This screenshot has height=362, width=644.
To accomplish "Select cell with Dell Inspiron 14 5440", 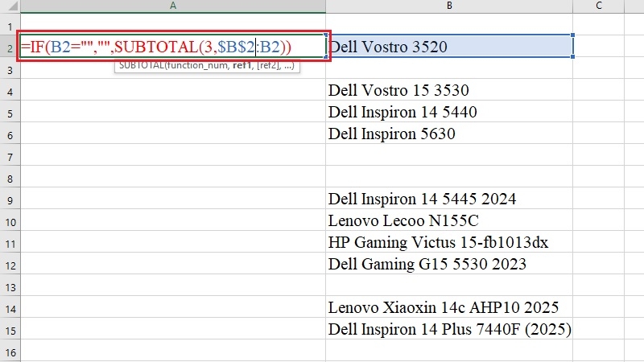I will pyautogui.click(x=449, y=111).
